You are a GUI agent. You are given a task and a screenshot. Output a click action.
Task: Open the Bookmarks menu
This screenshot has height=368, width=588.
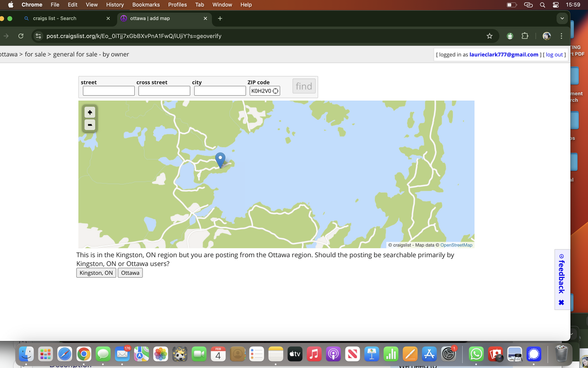[x=146, y=5]
